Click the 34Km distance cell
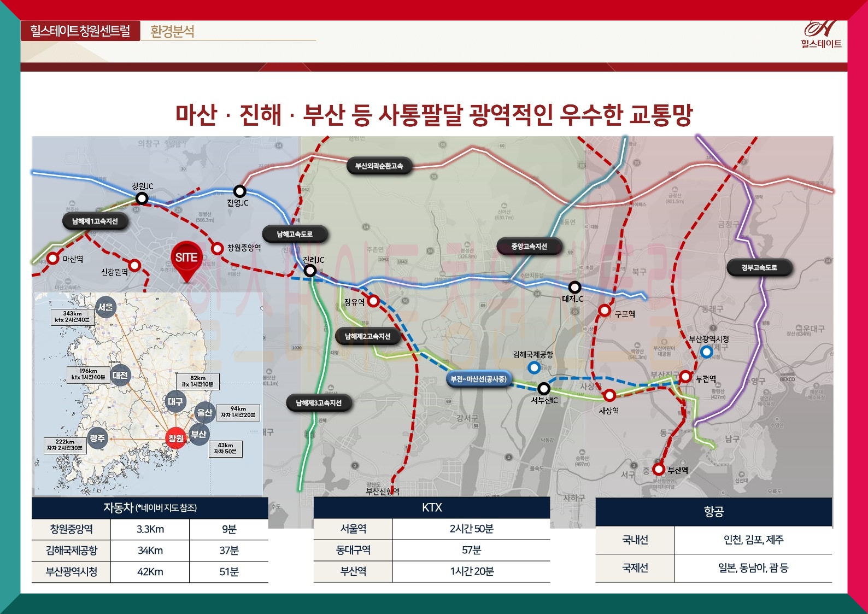 point(150,551)
